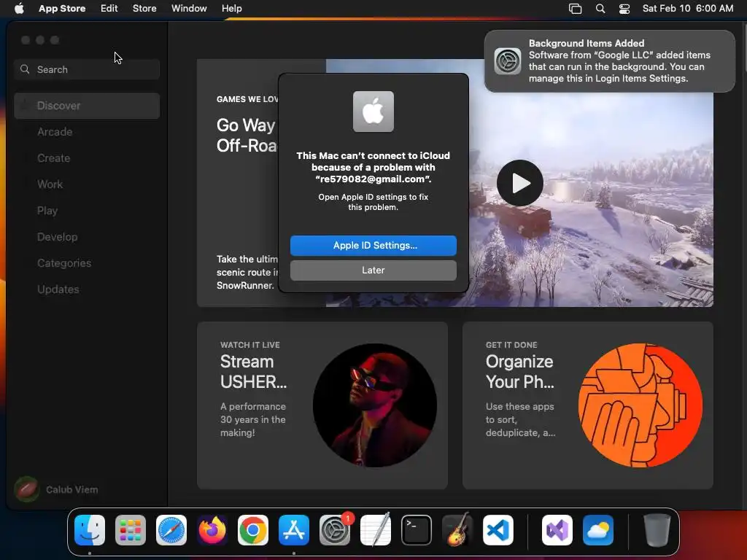The width and height of the screenshot is (747, 560).
Task: Click Apple ID Settings button
Action: pos(373,245)
